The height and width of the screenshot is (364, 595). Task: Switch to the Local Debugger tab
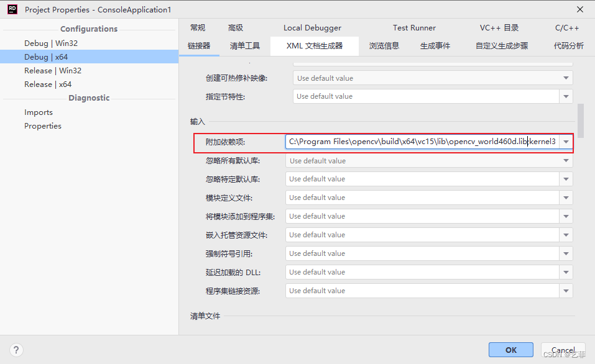click(312, 28)
